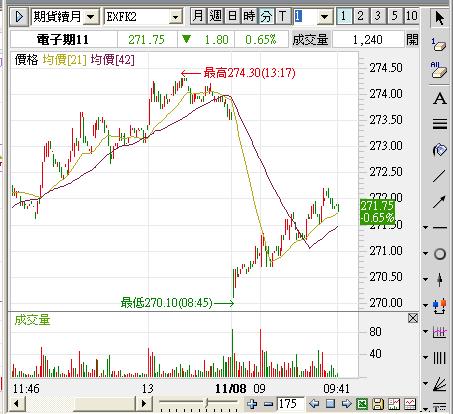Activate the straight line drawing tool
The height and width of the screenshot is (414, 453).
[439, 176]
